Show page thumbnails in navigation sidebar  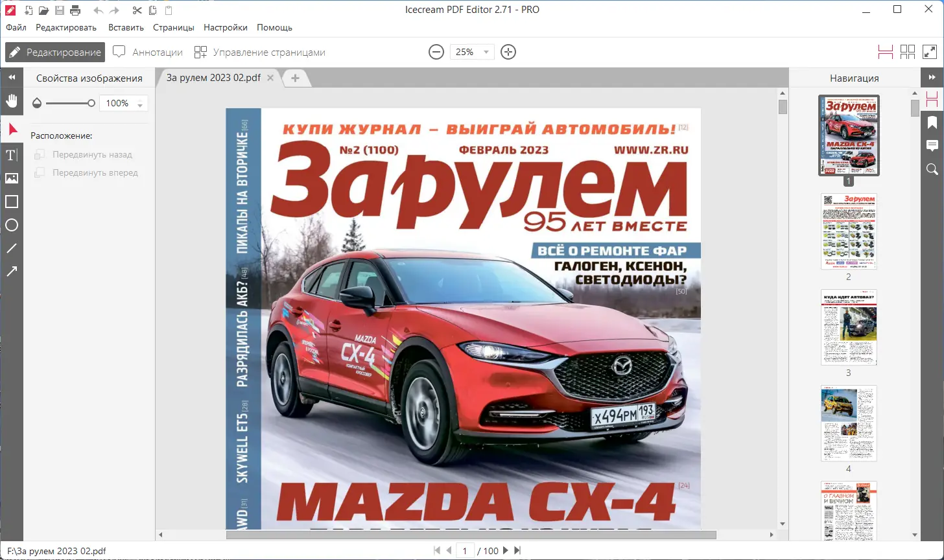click(932, 99)
